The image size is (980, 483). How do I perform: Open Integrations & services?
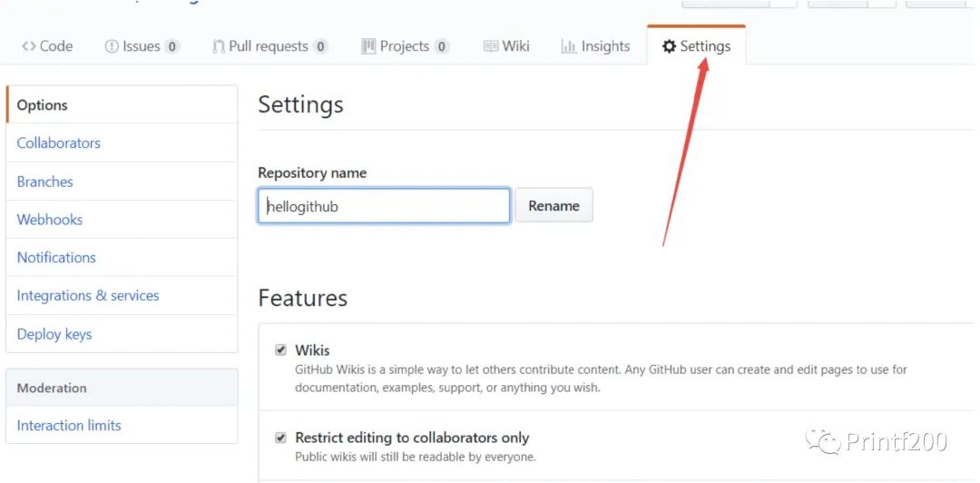click(x=88, y=296)
